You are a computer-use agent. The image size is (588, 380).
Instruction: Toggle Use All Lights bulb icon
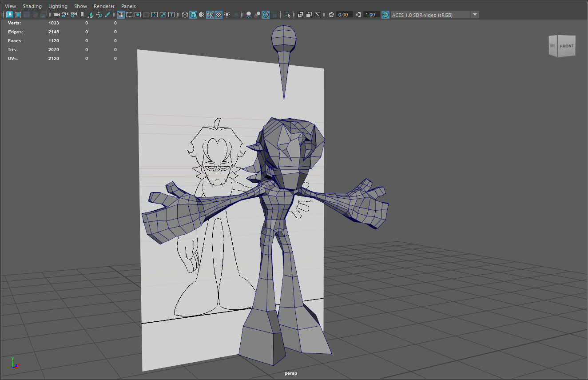point(227,15)
